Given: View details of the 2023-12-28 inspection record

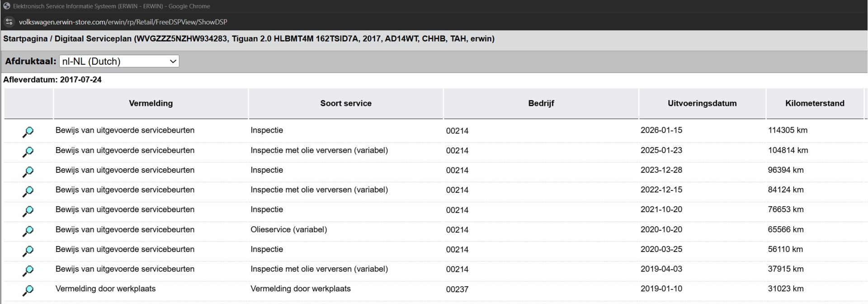Looking at the screenshot, I should click(x=28, y=171).
